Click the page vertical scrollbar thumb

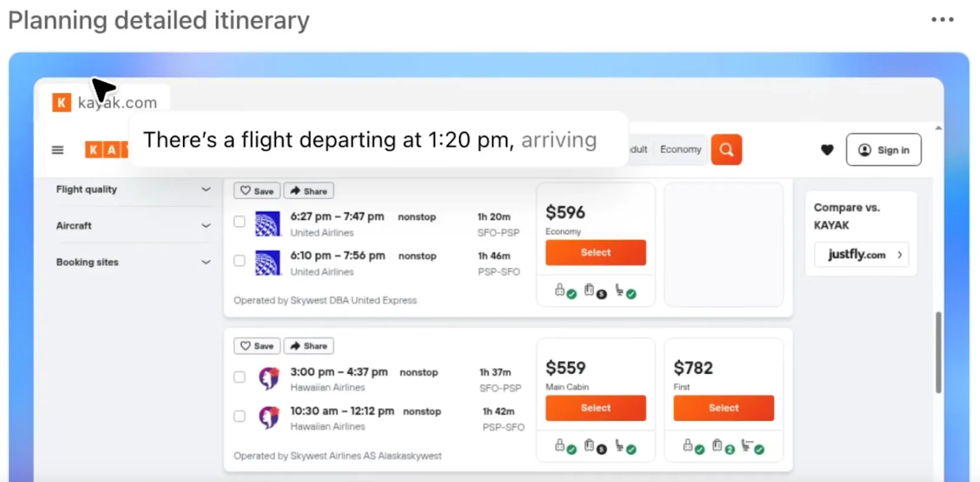[938, 352]
